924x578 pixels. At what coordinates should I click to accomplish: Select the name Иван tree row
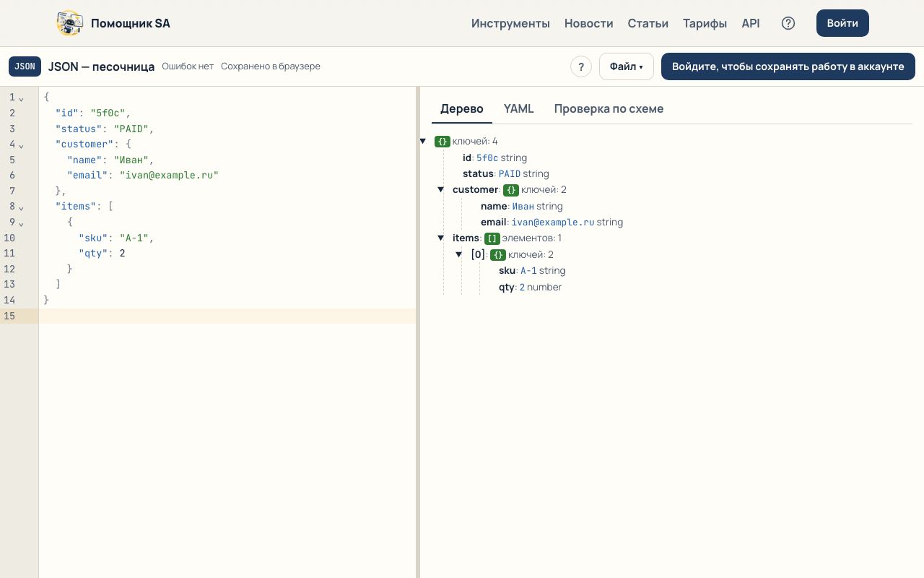pyautogui.click(x=522, y=207)
